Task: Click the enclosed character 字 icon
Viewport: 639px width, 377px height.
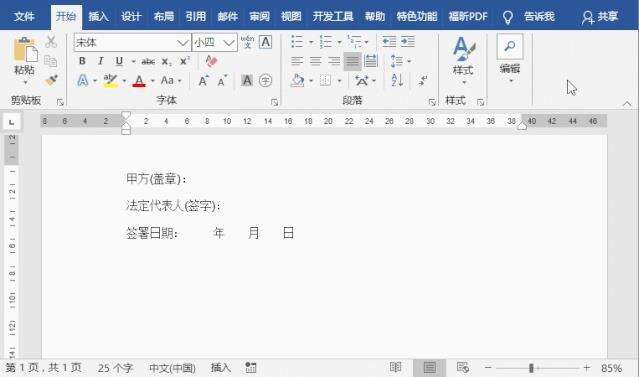Action: 265,80
